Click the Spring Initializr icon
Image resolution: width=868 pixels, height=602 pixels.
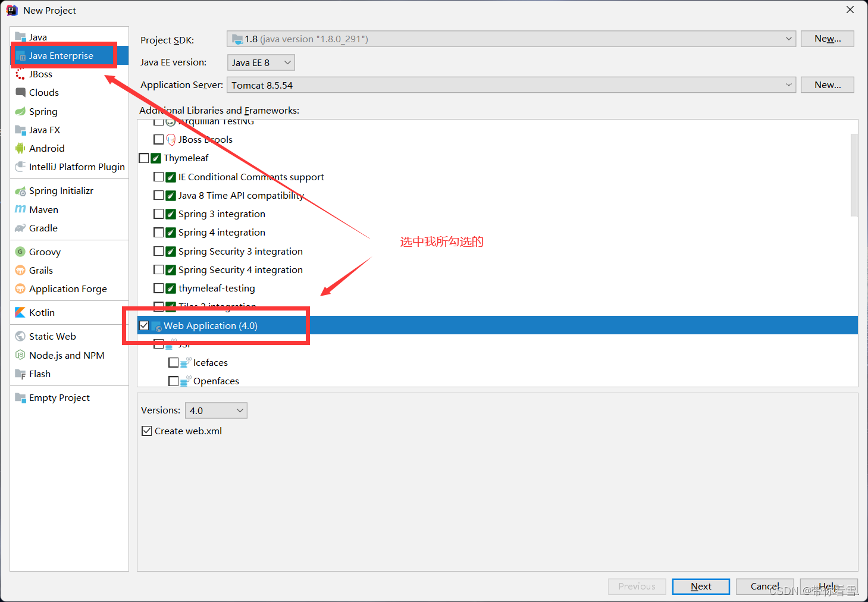(20, 190)
